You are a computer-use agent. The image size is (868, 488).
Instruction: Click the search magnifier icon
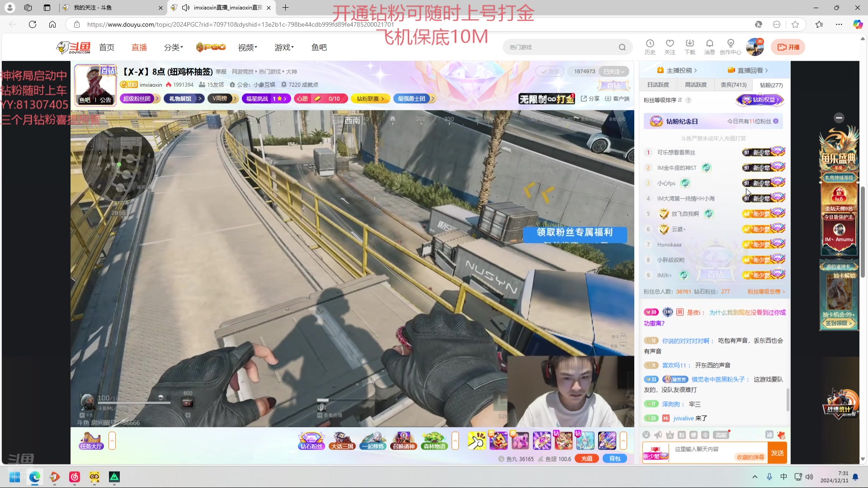click(x=623, y=47)
